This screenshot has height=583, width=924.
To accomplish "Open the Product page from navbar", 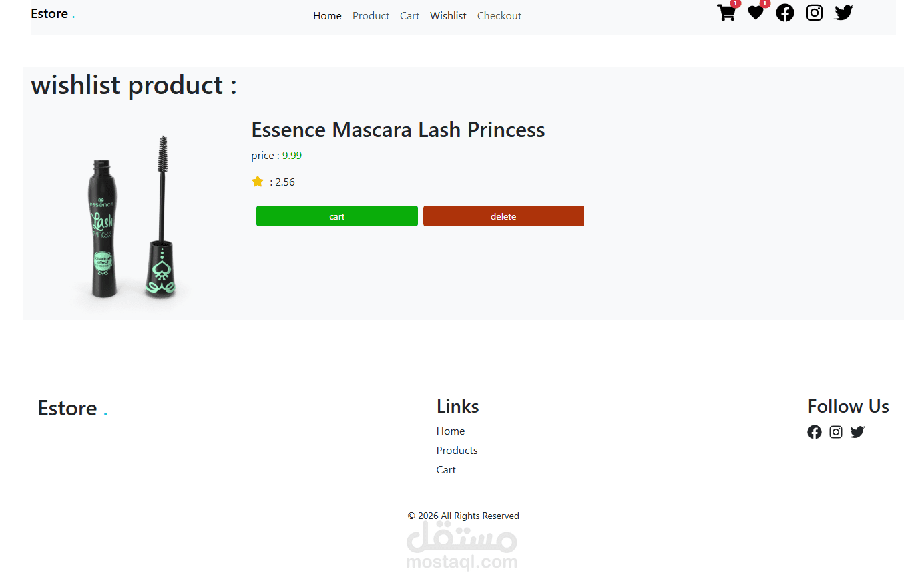I will 371,16.
